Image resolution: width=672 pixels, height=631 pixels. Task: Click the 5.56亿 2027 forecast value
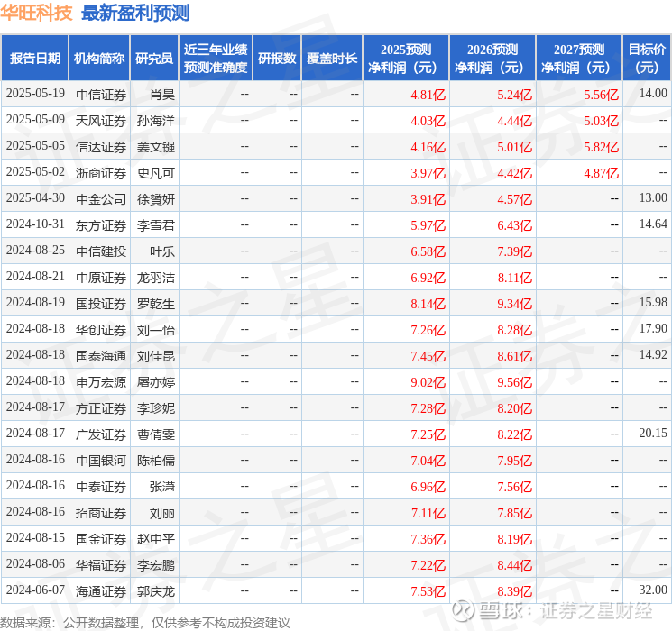602,95
